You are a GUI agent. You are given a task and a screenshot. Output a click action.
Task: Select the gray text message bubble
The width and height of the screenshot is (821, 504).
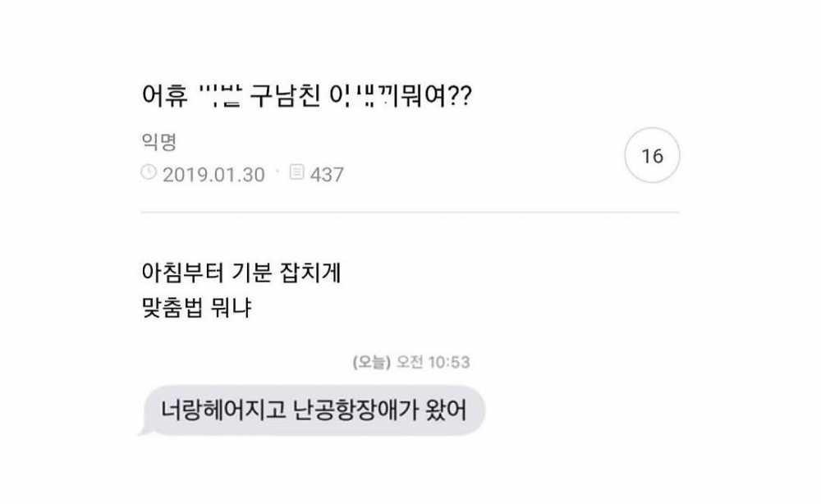tap(311, 409)
